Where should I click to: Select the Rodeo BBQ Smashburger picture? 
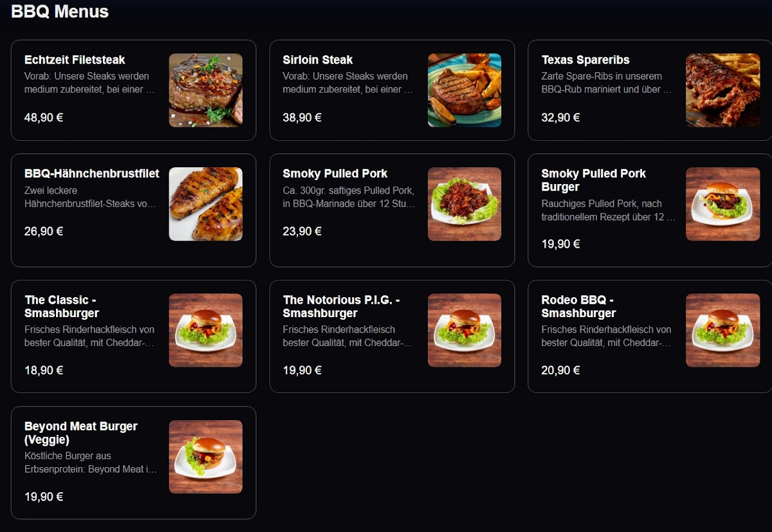722,331
